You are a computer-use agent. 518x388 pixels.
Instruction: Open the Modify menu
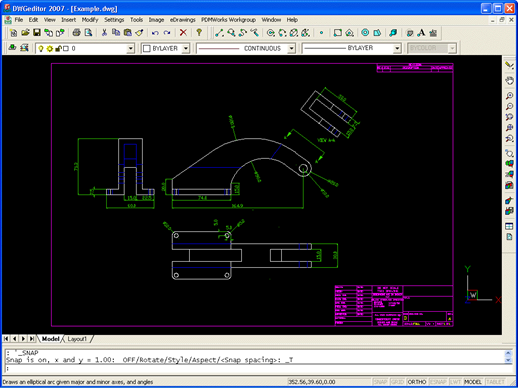tap(90, 20)
